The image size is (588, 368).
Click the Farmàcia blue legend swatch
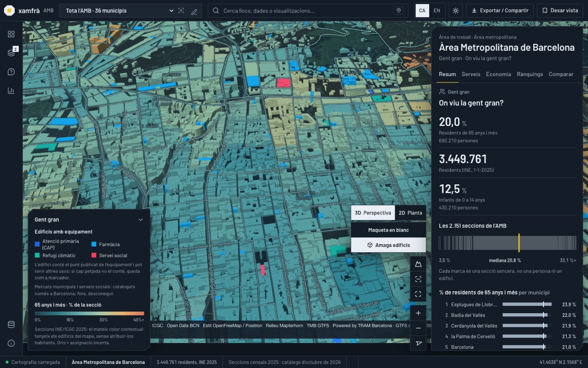tap(94, 244)
